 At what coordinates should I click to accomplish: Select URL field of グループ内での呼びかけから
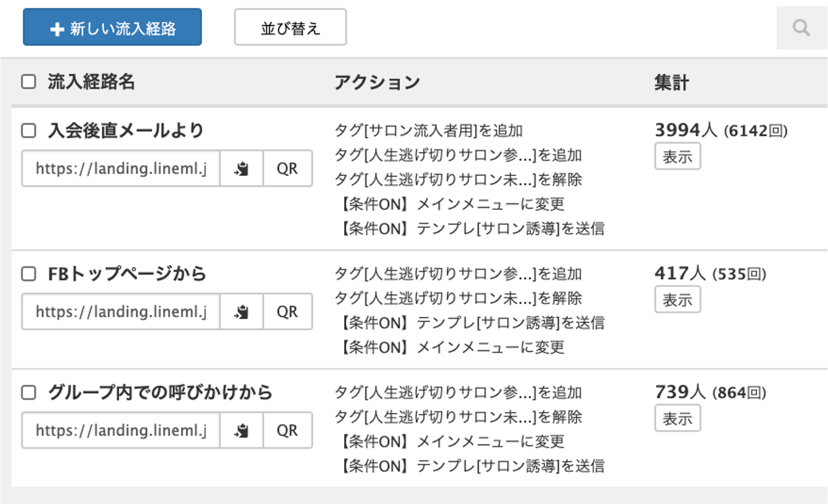[121, 430]
